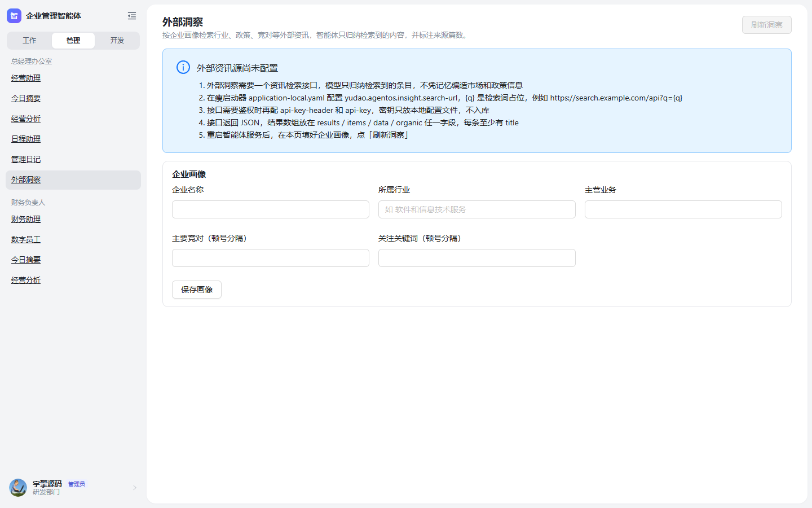Focus the 主营业务 input field

click(683, 209)
